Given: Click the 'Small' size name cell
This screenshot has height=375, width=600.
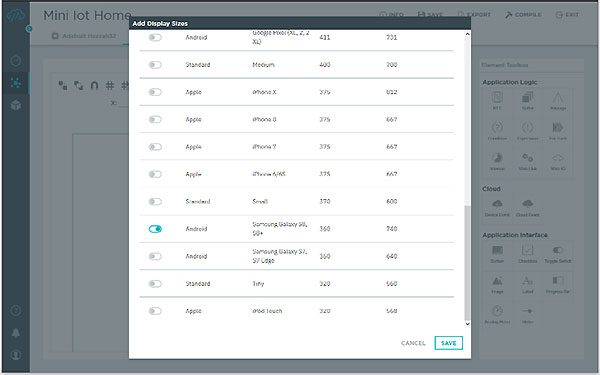Looking at the screenshot, I should (x=260, y=202).
